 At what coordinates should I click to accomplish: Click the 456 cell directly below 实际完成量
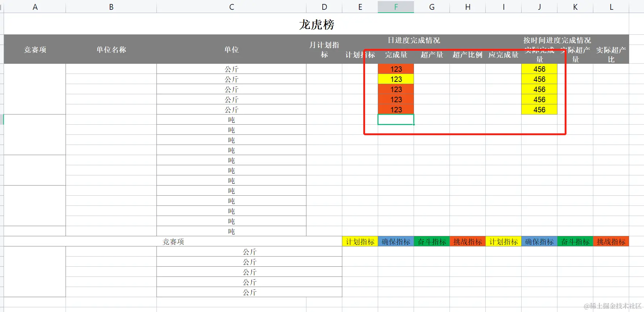click(x=539, y=69)
